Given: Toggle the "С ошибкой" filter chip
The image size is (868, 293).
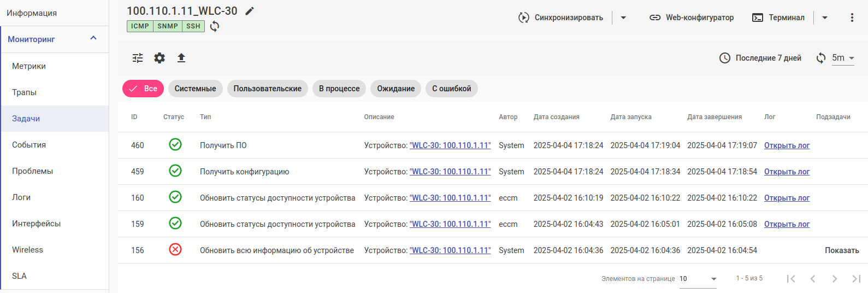Looking at the screenshot, I should click(451, 89).
